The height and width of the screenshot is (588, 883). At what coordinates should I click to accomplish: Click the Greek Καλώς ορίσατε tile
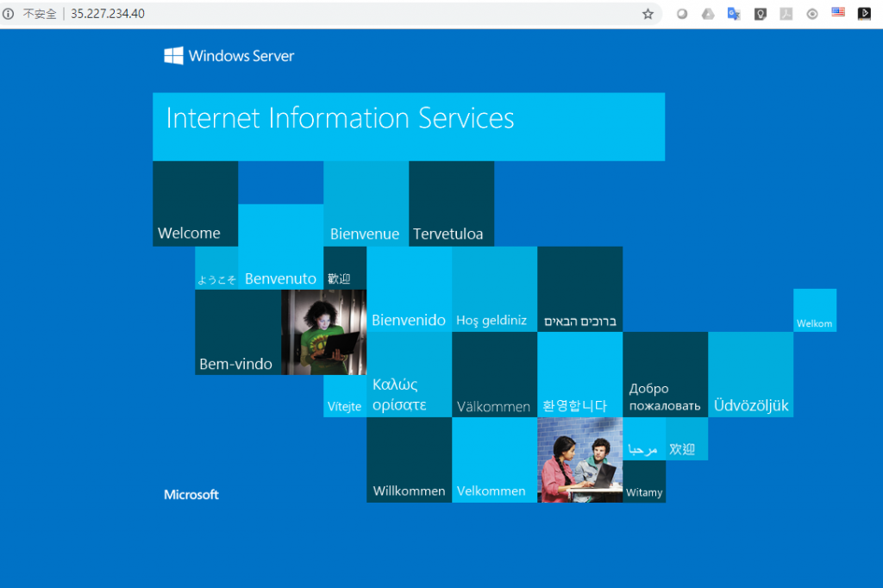pos(410,374)
